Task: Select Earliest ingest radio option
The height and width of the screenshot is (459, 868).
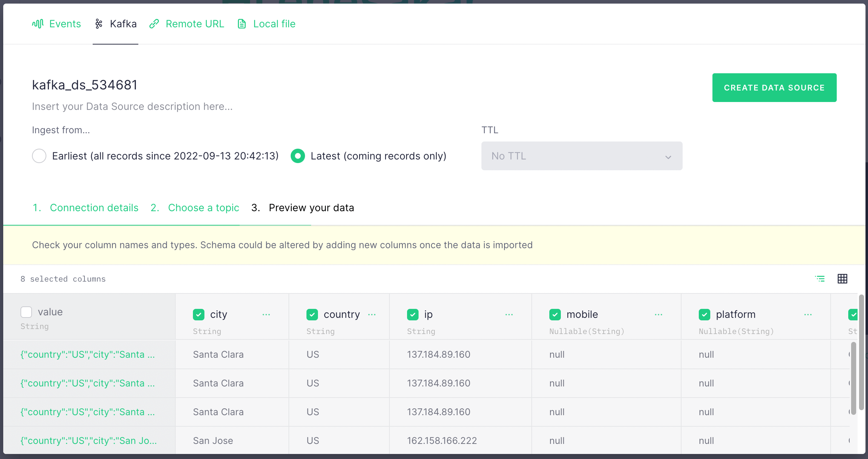Action: point(39,156)
